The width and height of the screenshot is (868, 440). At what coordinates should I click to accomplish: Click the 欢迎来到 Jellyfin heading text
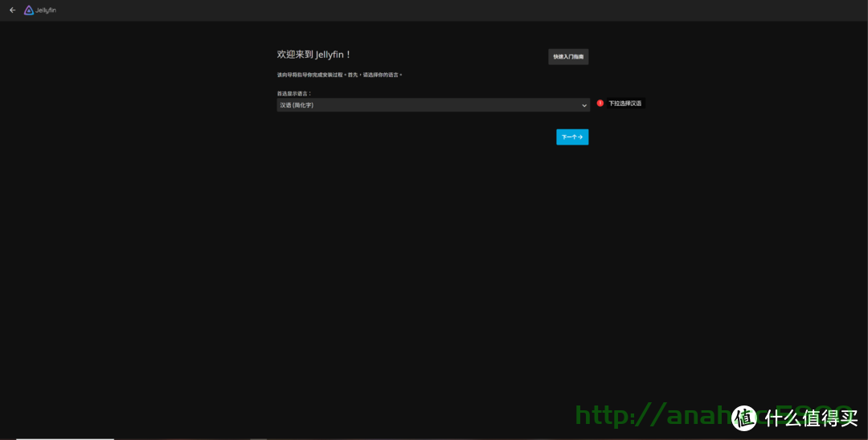click(x=314, y=55)
